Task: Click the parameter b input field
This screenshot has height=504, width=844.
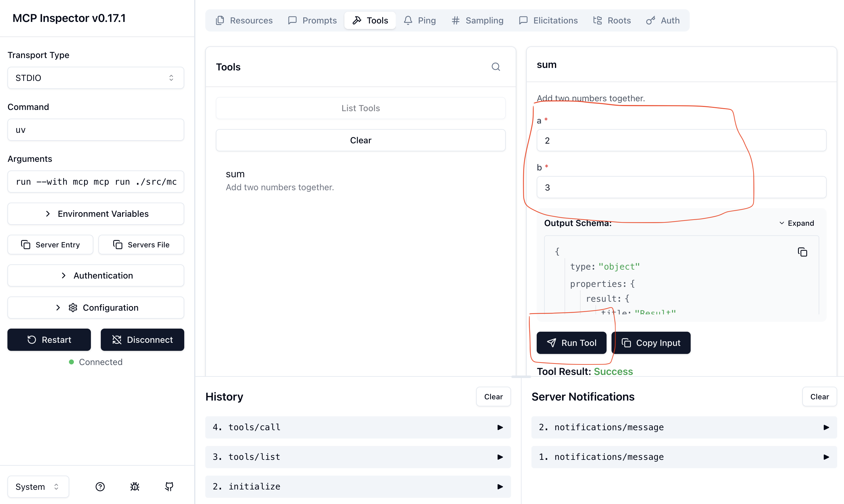Action: coord(681,187)
